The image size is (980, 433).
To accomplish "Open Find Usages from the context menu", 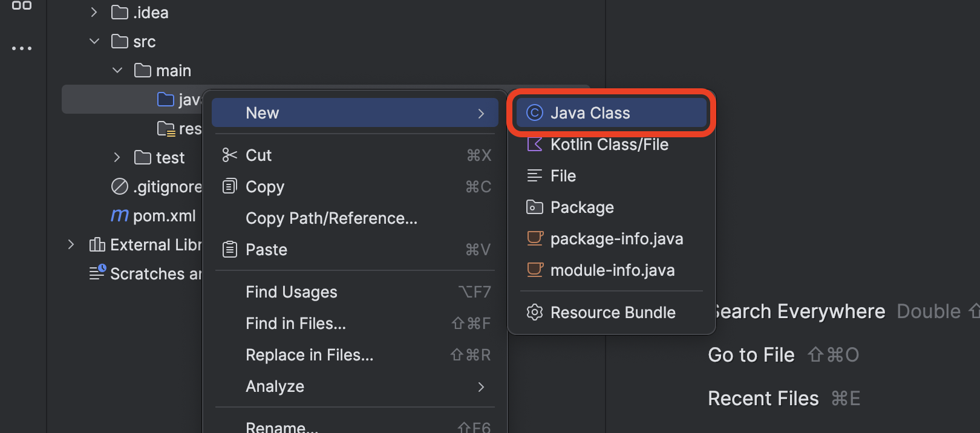I will (x=291, y=291).
